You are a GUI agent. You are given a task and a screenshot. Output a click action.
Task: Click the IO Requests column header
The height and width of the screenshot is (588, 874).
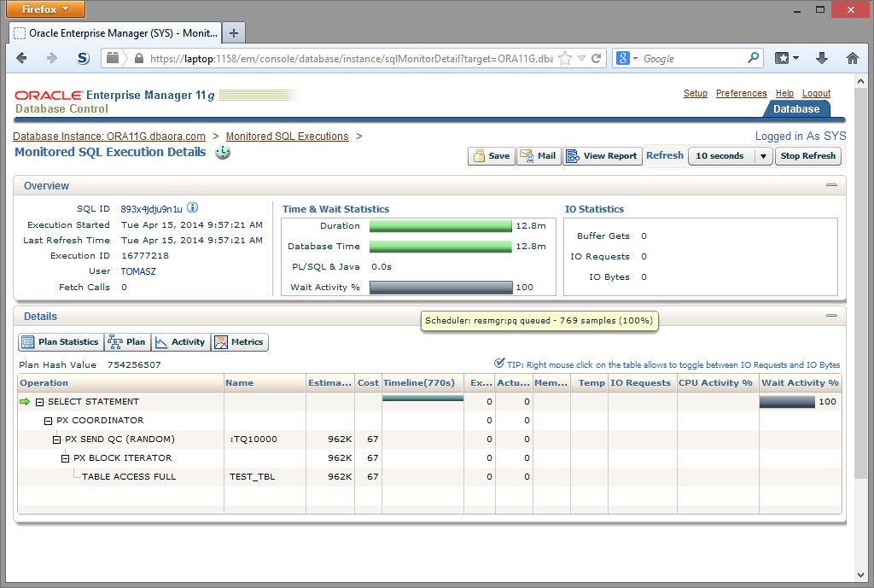(x=642, y=383)
